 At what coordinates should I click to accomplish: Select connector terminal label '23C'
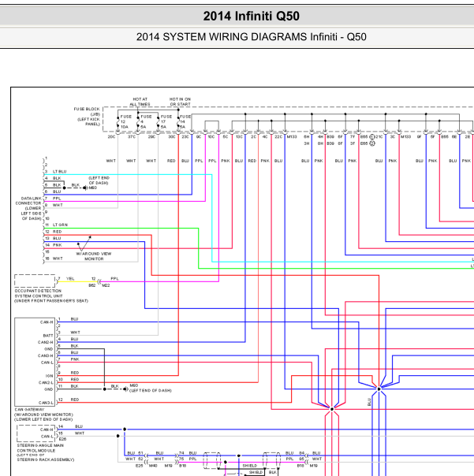tap(185, 137)
